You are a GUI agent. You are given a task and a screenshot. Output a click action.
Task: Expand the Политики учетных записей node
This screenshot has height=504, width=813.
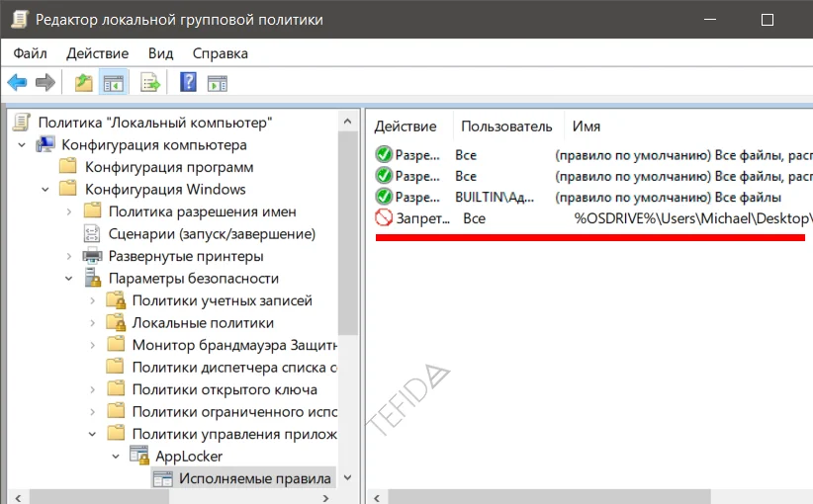click(x=92, y=300)
